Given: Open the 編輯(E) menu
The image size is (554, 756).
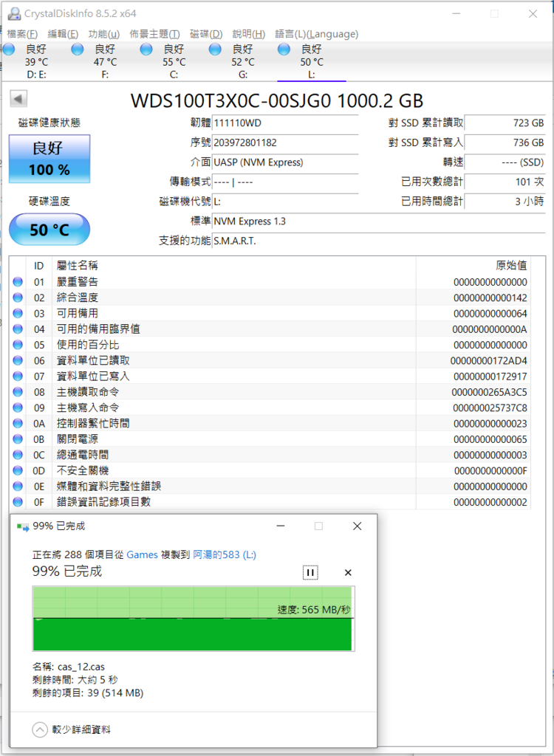Looking at the screenshot, I should [x=64, y=34].
